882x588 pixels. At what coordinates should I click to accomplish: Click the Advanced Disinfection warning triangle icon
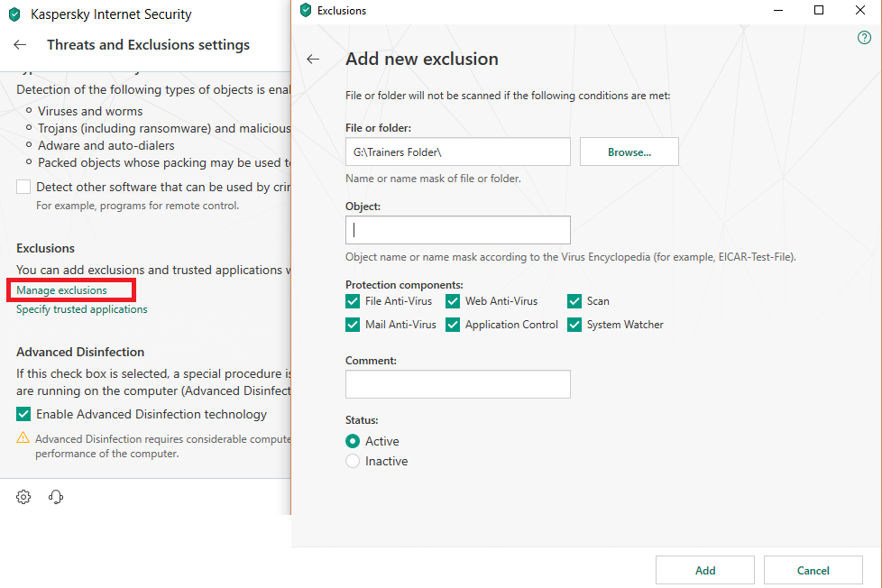coord(23,437)
